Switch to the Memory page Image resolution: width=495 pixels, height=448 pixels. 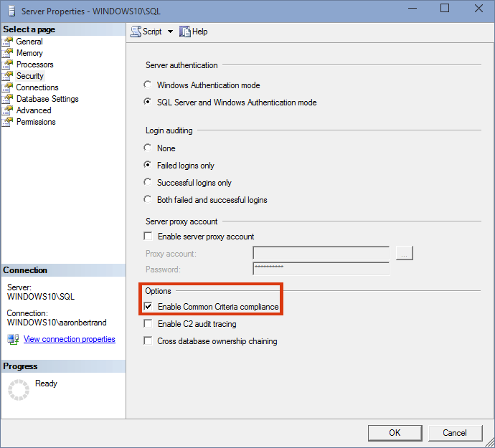29,53
